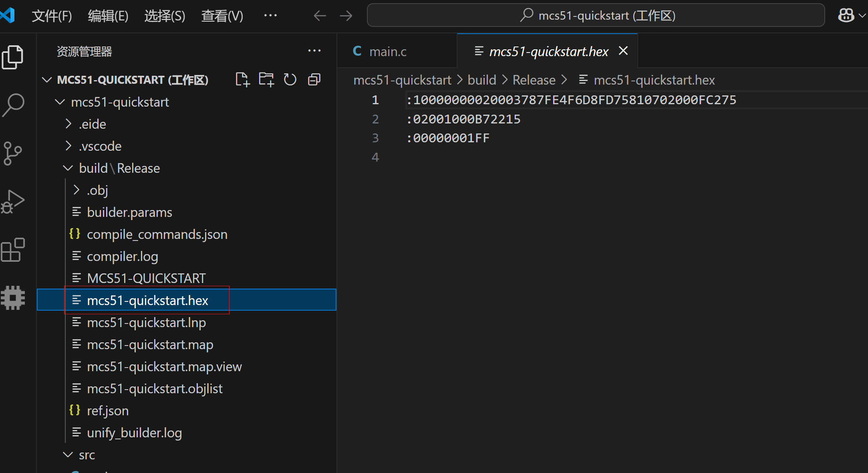
Task: Open compiler.log file
Action: point(122,256)
